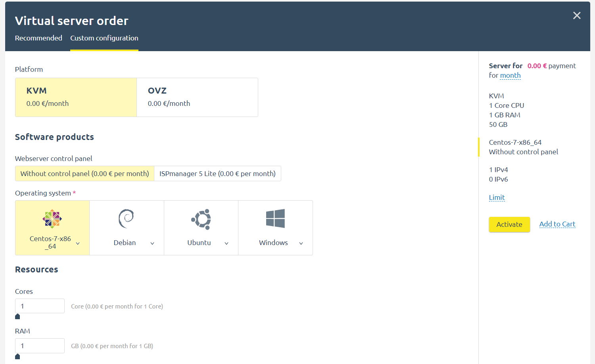The width and height of the screenshot is (595, 364).
Task: Click the KVM line in order summary
Action: coord(497,96)
